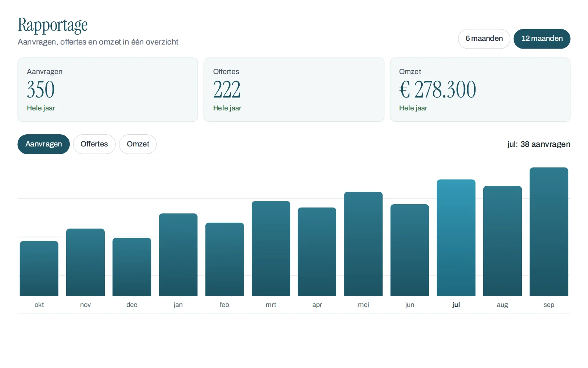The image size is (588, 368).
Task: Select the 12 maanden range
Action: point(542,39)
